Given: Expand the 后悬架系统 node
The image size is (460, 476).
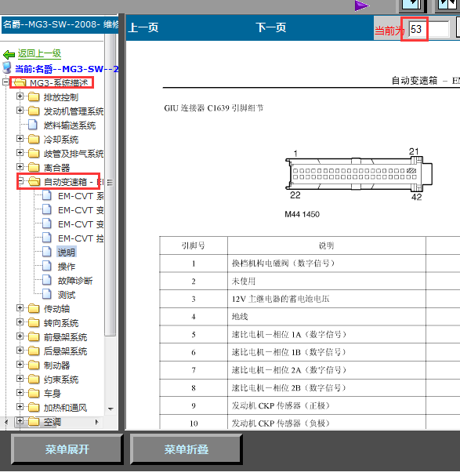Looking at the screenshot, I should [20, 351].
